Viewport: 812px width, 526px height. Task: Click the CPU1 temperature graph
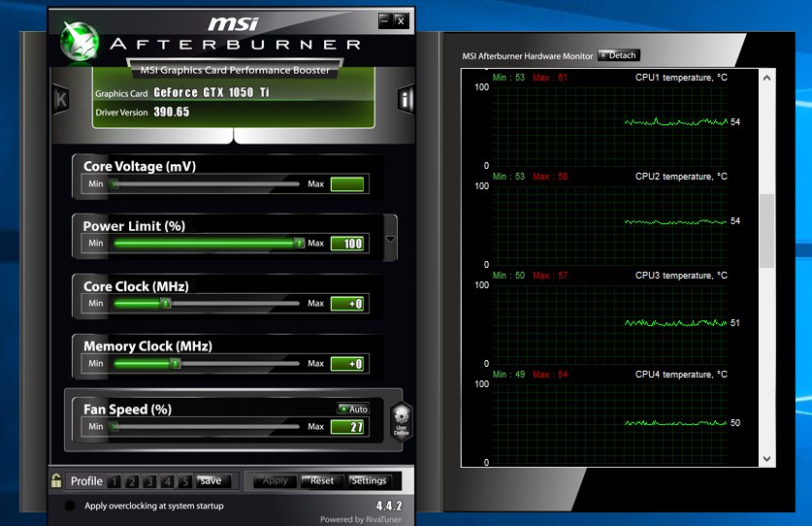[609, 126]
